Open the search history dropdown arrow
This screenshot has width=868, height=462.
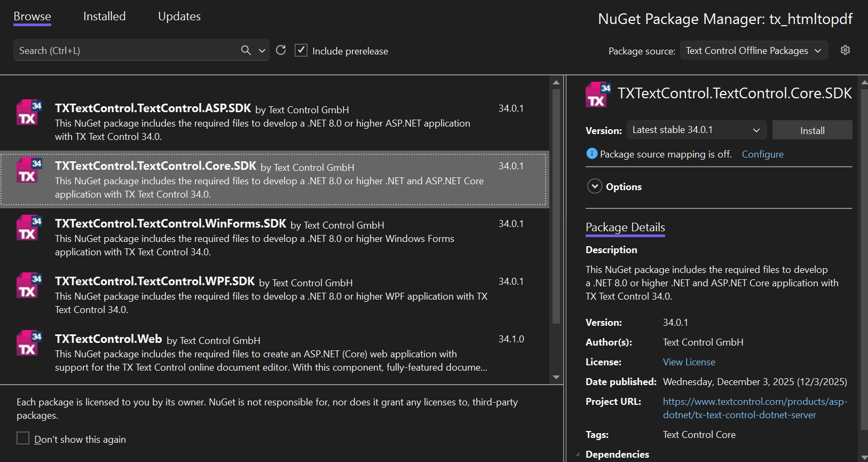point(262,51)
